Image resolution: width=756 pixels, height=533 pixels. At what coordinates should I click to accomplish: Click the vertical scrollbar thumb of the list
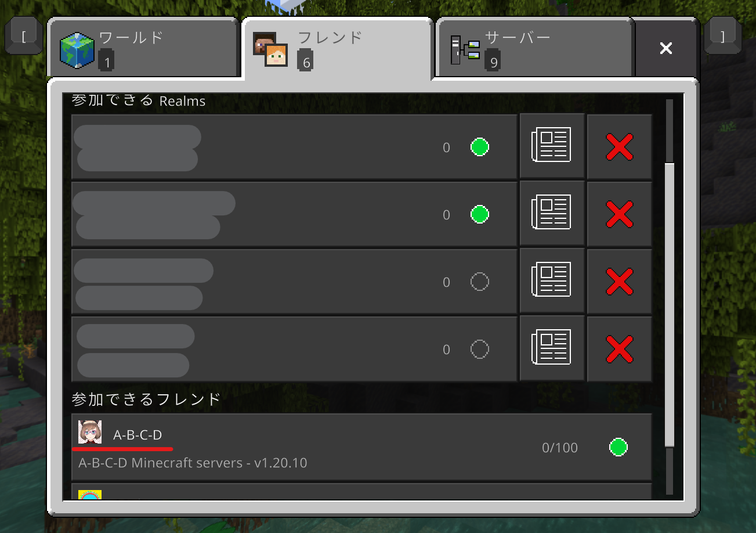click(670, 305)
